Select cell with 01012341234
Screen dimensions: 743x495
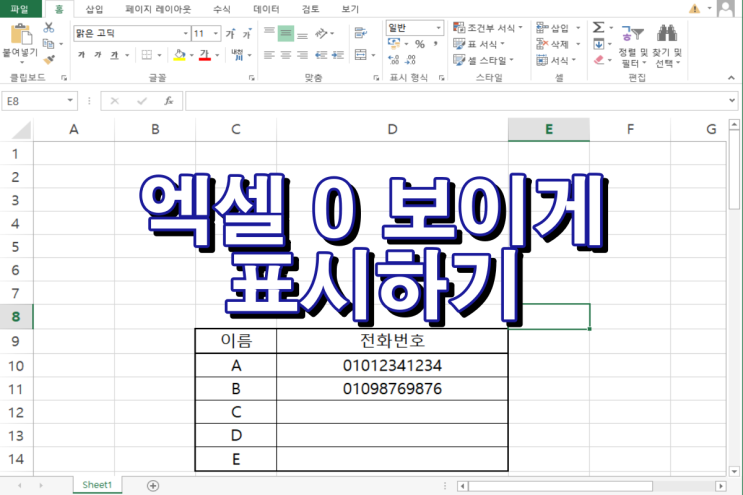(392, 365)
